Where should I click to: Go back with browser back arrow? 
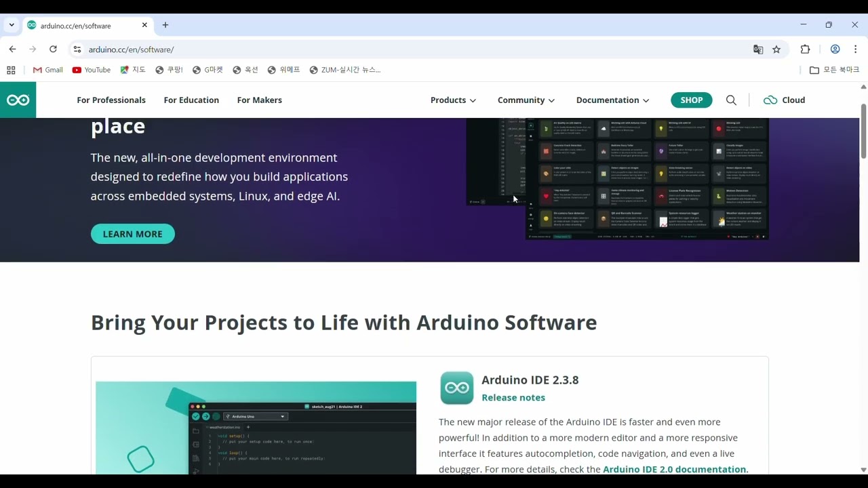coord(12,49)
